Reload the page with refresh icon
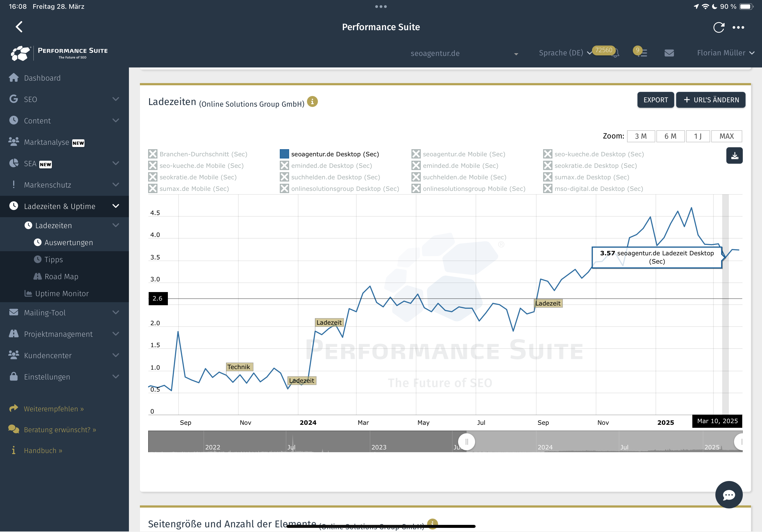 [x=718, y=27]
